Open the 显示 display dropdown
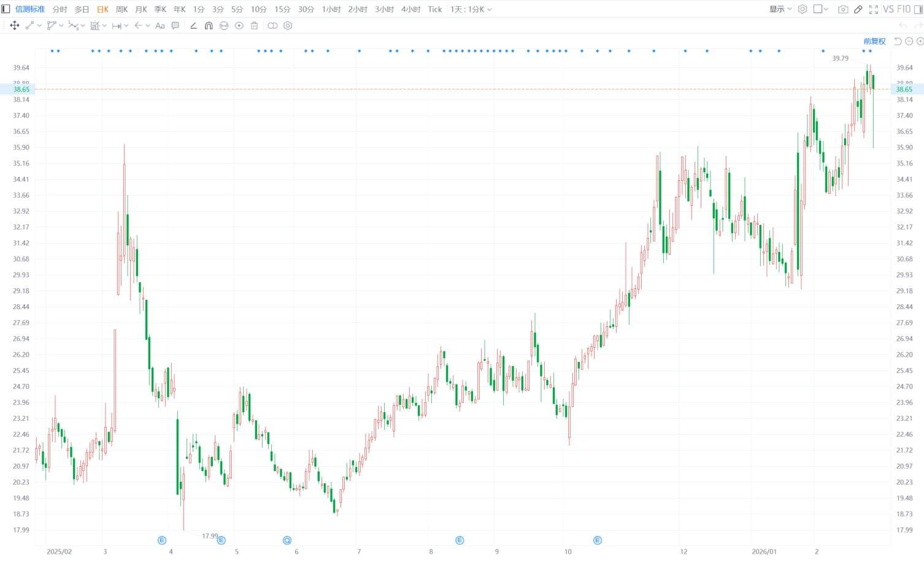The height and width of the screenshot is (563, 924). click(780, 9)
